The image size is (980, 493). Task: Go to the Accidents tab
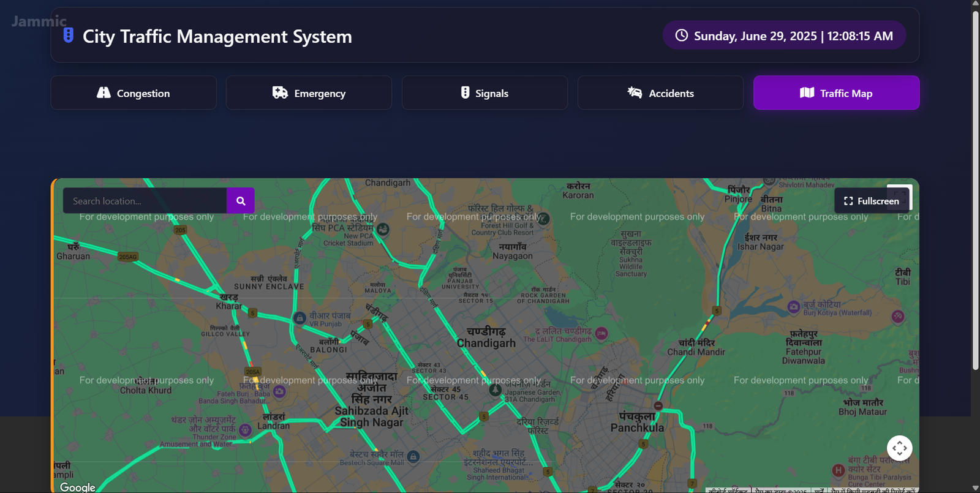660,93
